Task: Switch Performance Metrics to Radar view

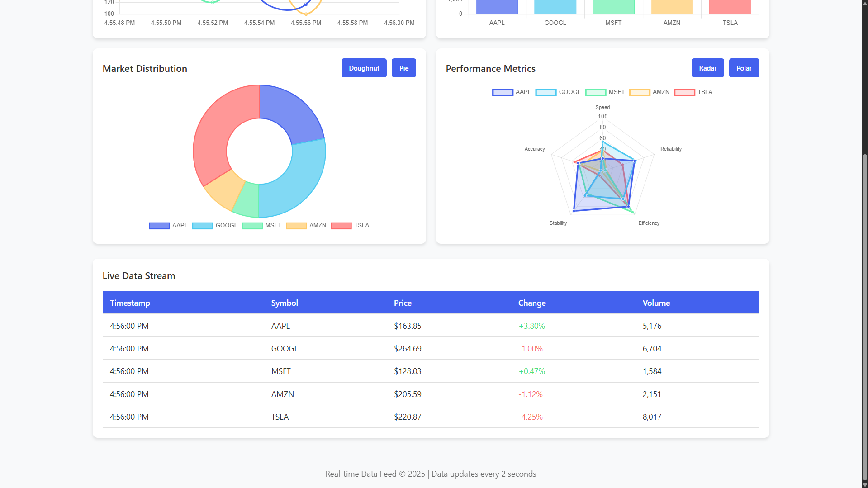Action: coord(707,68)
